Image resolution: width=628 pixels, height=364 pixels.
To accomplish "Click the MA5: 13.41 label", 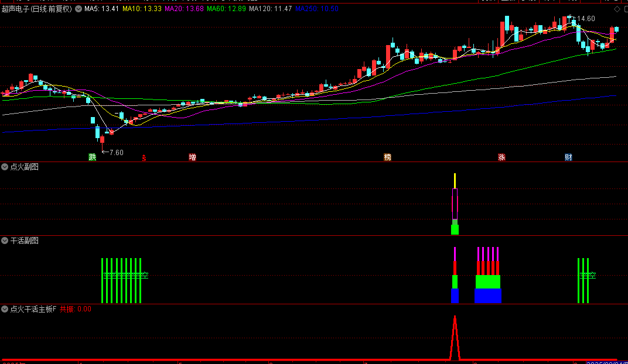I will tap(102, 9).
